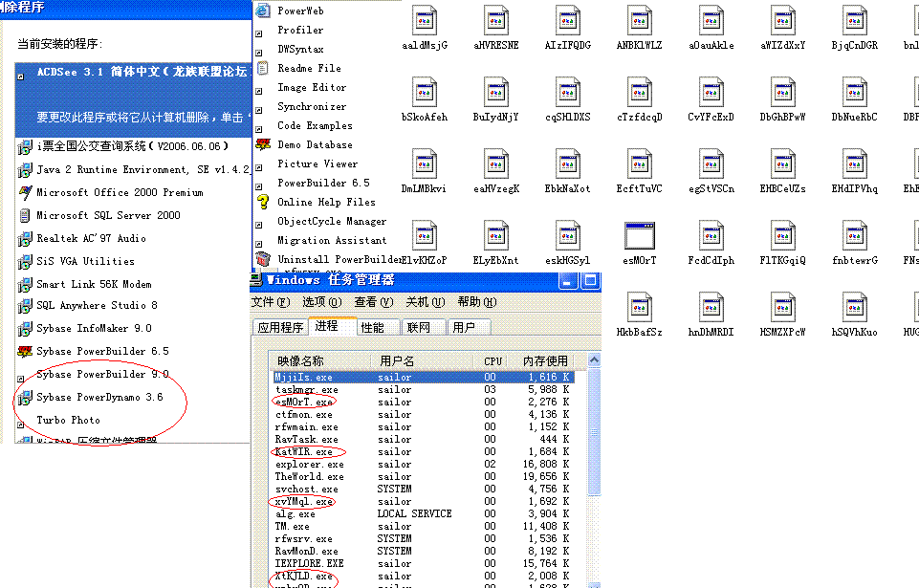This screenshot has height=588, width=919.
Task: Sort processes by 内存使用 column header
Action: click(541, 361)
